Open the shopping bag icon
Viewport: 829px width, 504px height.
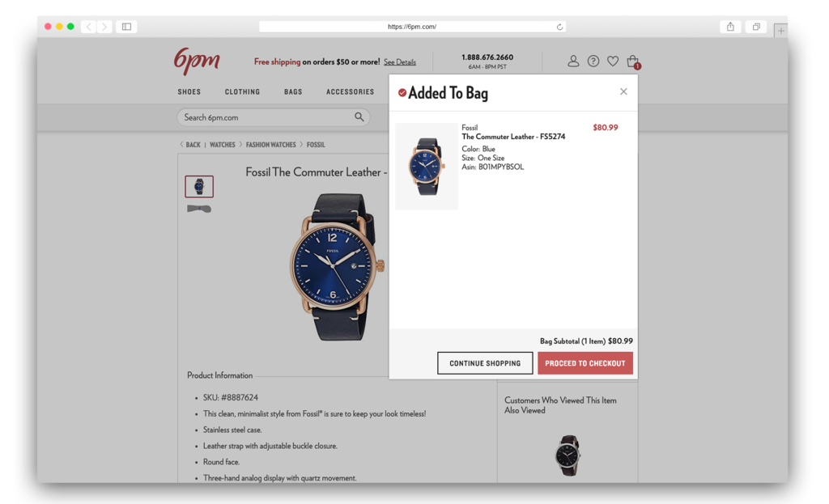coord(633,61)
